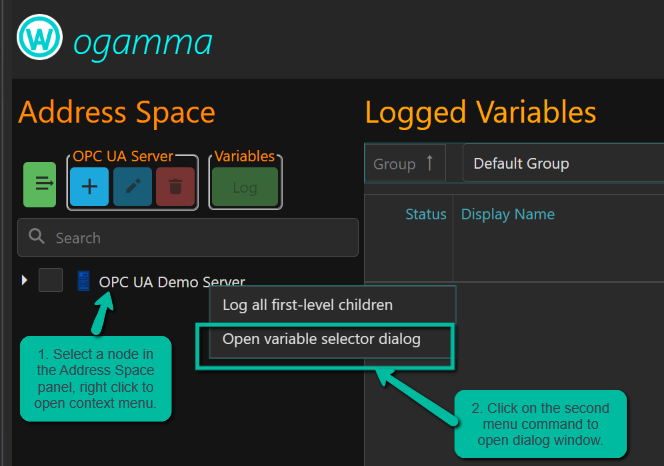Click the sort arrow next to Group
This screenshot has height=466, width=664.
tap(429, 163)
